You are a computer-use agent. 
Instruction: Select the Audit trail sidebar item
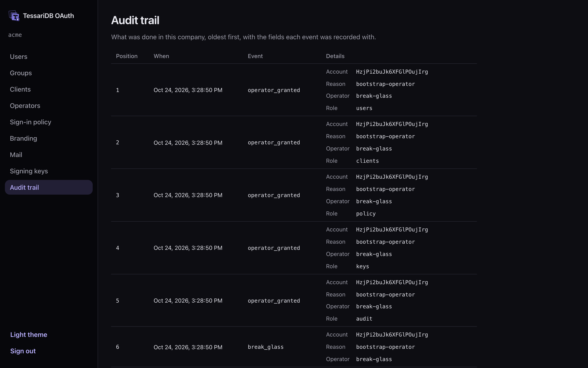point(49,187)
